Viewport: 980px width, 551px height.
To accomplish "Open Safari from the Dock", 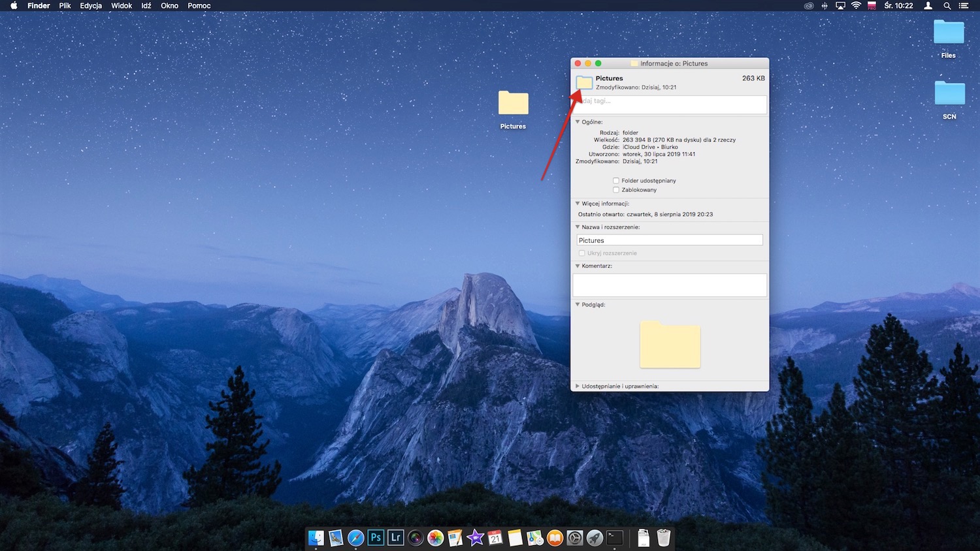I will [355, 537].
